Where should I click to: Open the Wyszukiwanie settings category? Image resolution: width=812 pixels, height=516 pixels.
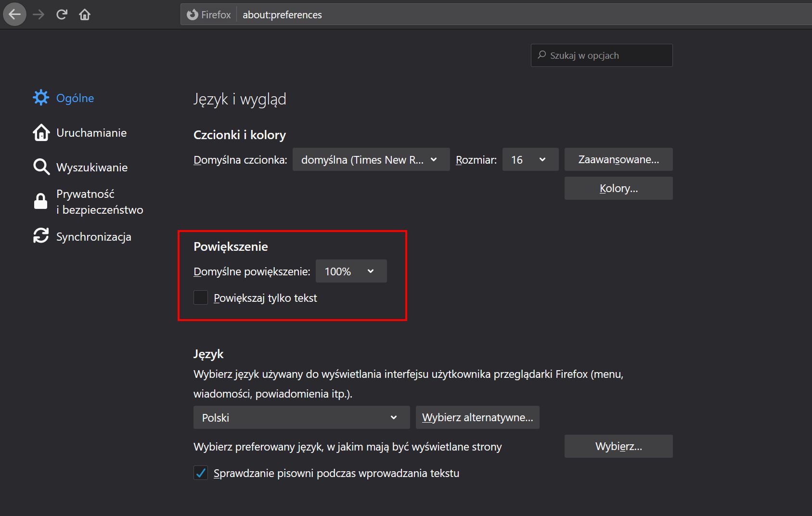(92, 168)
